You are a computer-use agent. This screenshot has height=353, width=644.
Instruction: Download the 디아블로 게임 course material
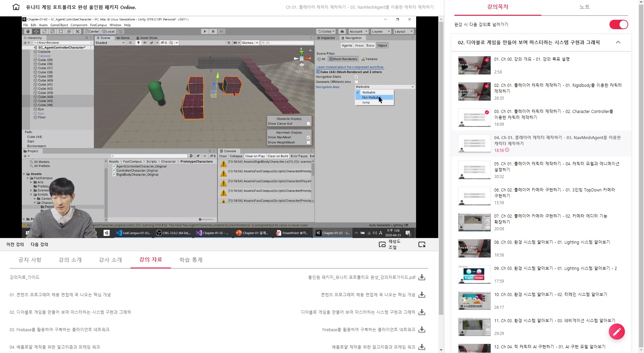tap(422, 312)
